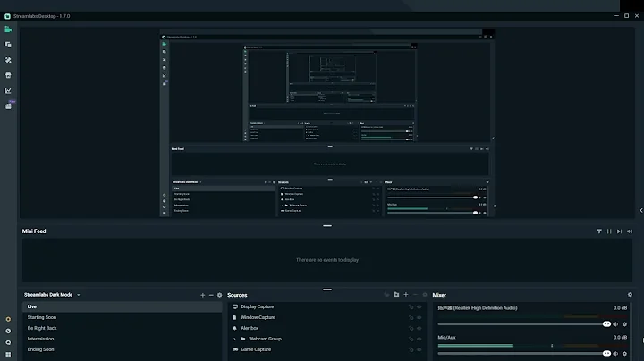
Task: Open the analytics chart icon in sidebar
Action: (8, 90)
